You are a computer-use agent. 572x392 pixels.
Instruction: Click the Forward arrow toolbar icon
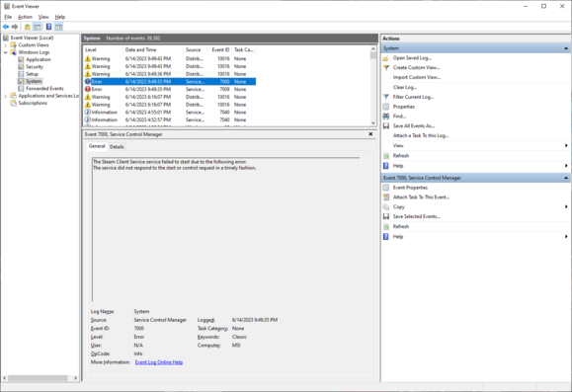[15, 27]
